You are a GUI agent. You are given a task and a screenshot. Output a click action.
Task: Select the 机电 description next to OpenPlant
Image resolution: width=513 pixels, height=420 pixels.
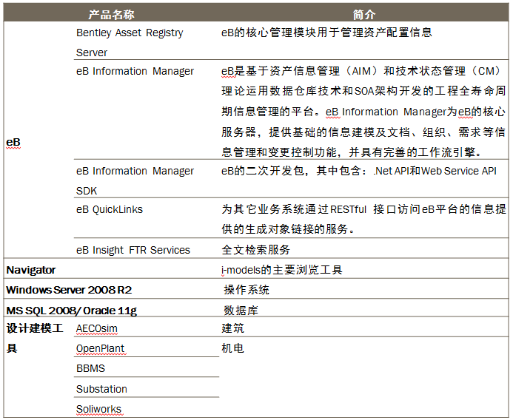tap(232, 348)
